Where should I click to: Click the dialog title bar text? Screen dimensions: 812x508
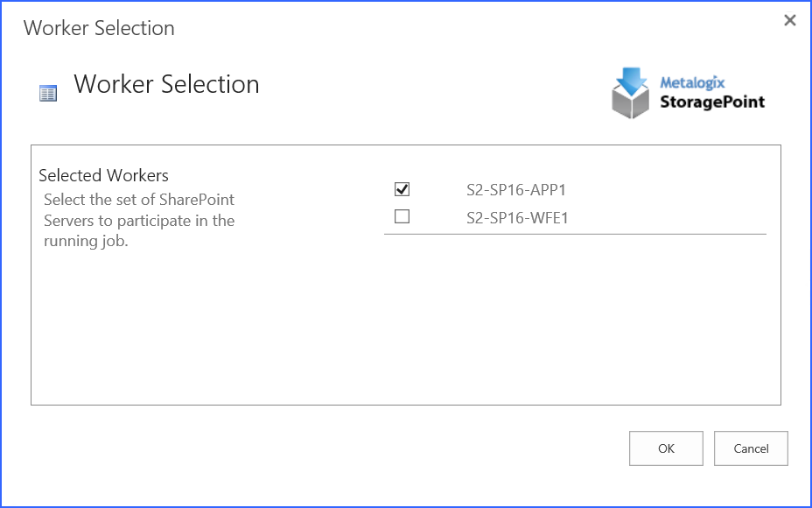coord(99,28)
